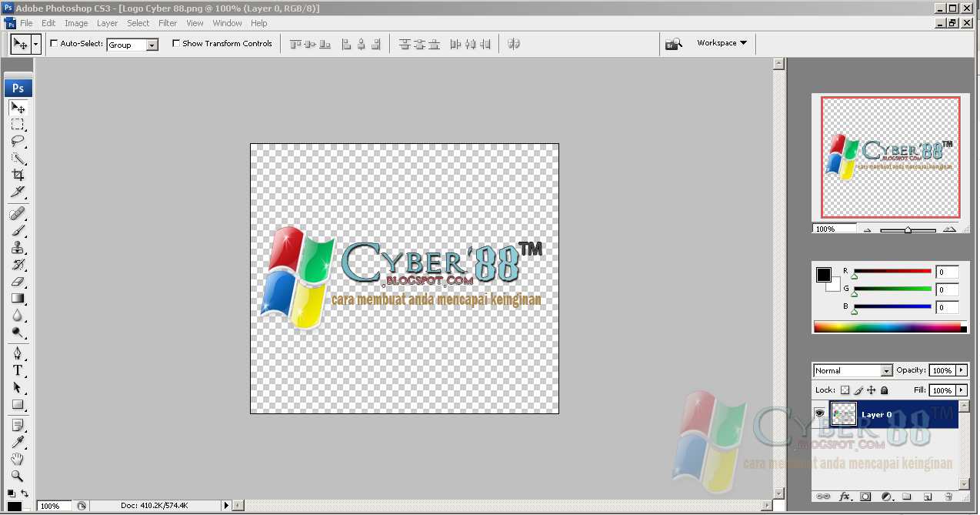Image resolution: width=980 pixels, height=515 pixels.
Task: Create a new layer via Layers panel icon
Action: [928, 497]
